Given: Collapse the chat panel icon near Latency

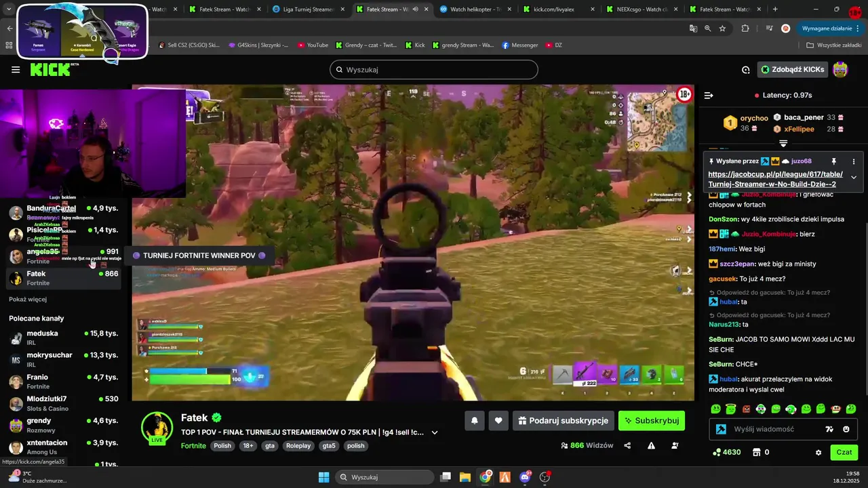Looking at the screenshot, I should (709, 96).
